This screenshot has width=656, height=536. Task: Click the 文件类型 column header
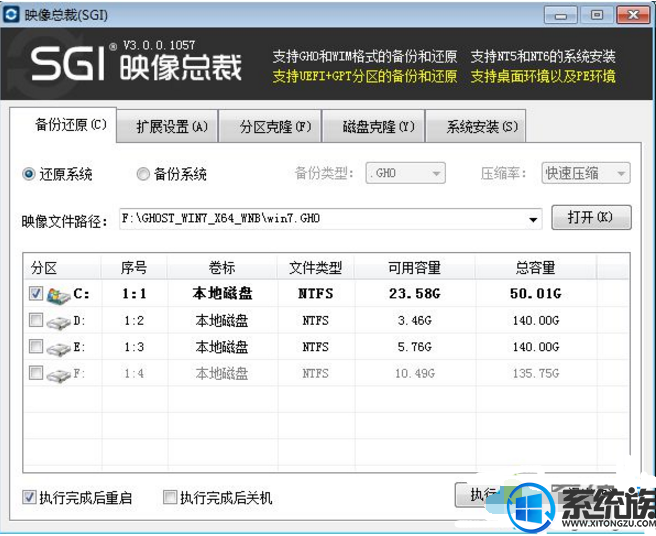315,267
